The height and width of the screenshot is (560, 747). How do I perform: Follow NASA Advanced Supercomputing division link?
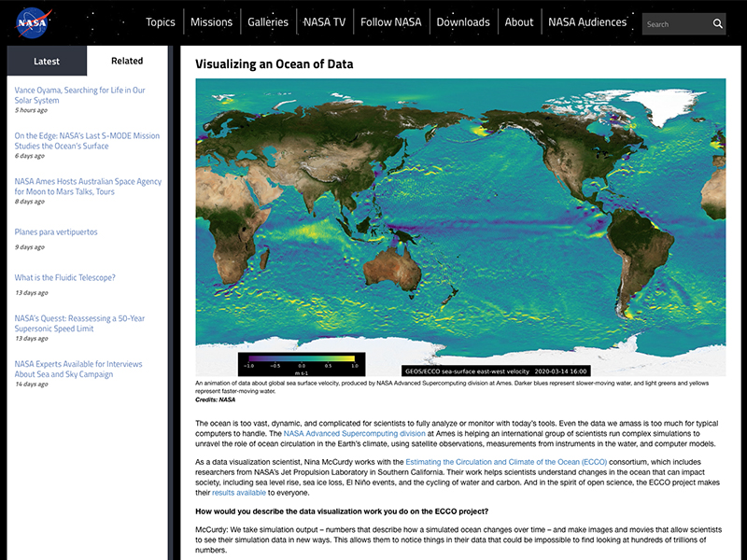coord(354,434)
